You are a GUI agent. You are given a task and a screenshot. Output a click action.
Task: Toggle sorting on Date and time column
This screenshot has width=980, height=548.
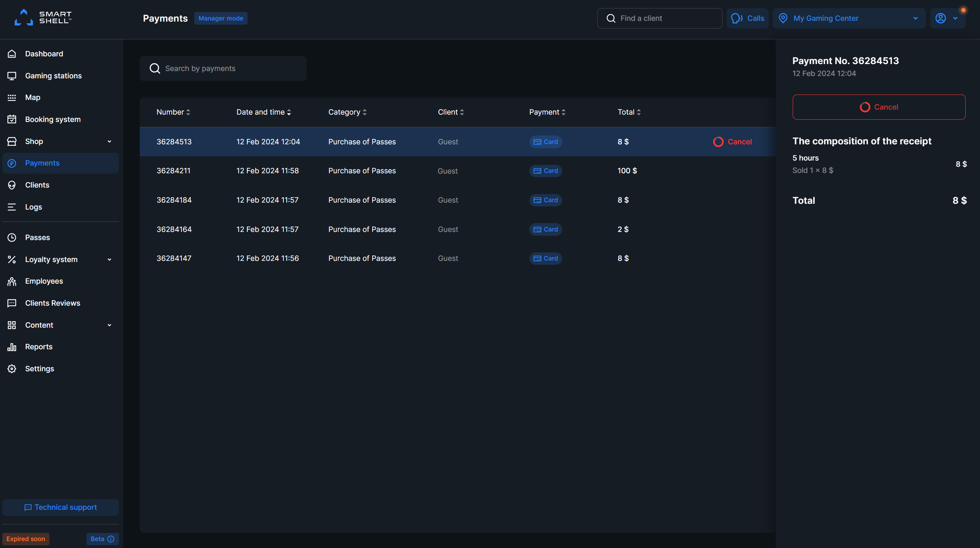tap(290, 112)
